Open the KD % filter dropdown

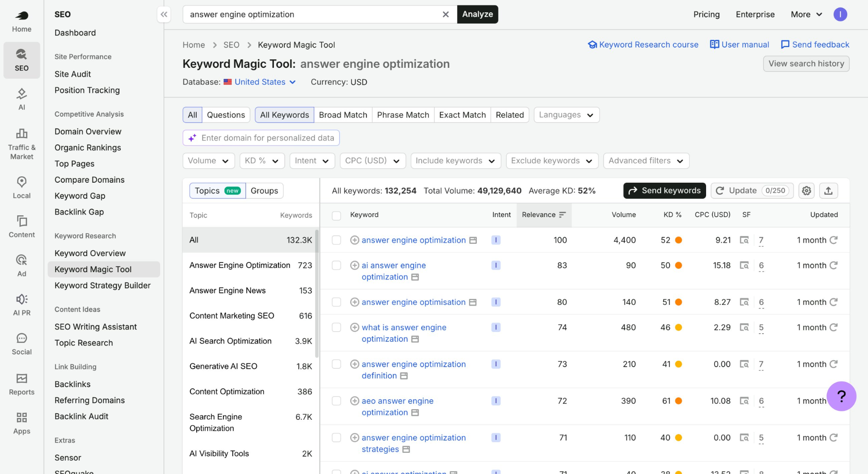(262, 161)
